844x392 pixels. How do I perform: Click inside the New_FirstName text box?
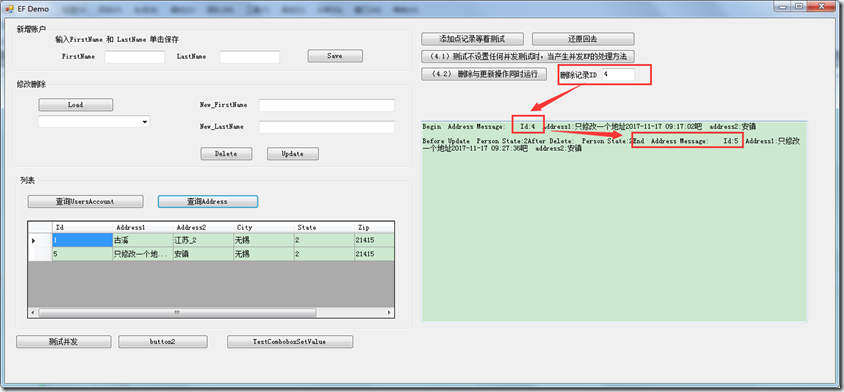[x=327, y=105]
